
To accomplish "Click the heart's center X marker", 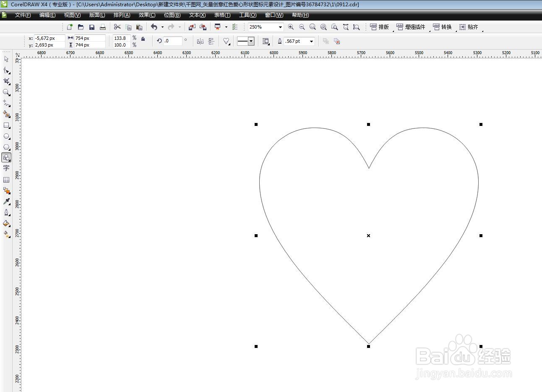I will pyautogui.click(x=368, y=235).
